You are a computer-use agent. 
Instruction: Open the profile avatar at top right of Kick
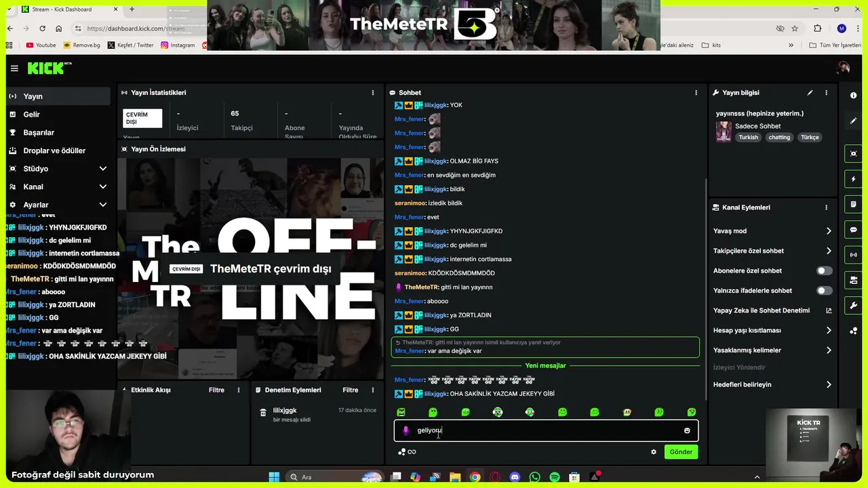[x=844, y=68]
